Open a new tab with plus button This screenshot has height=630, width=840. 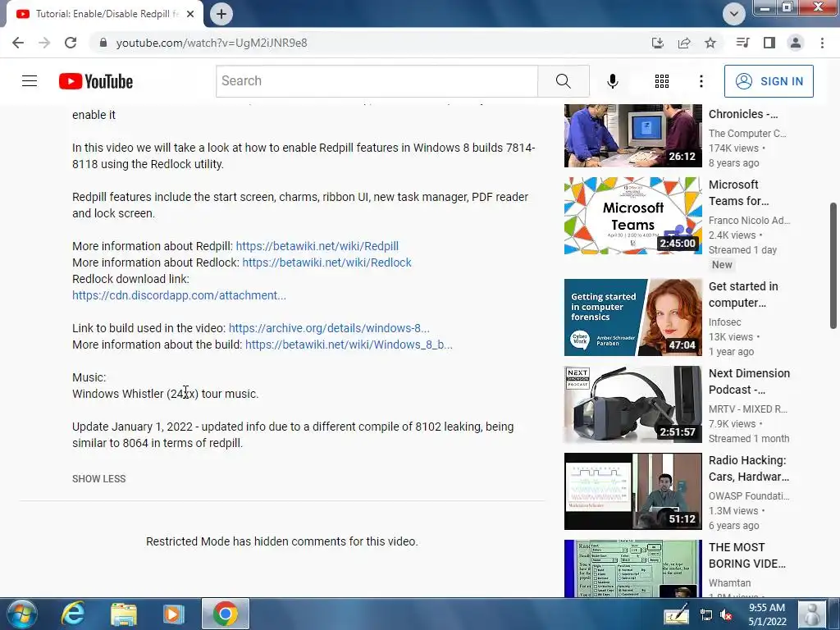pos(221,14)
